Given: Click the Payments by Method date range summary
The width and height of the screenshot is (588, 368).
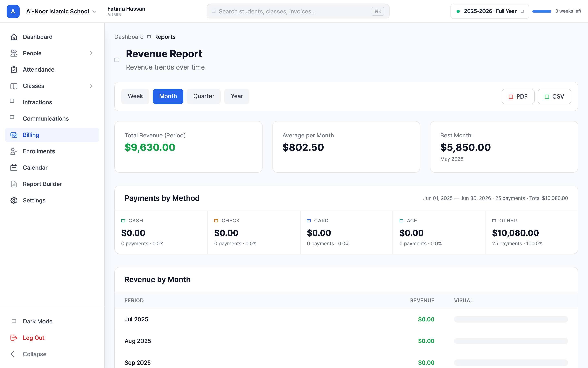Looking at the screenshot, I should point(496,198).
